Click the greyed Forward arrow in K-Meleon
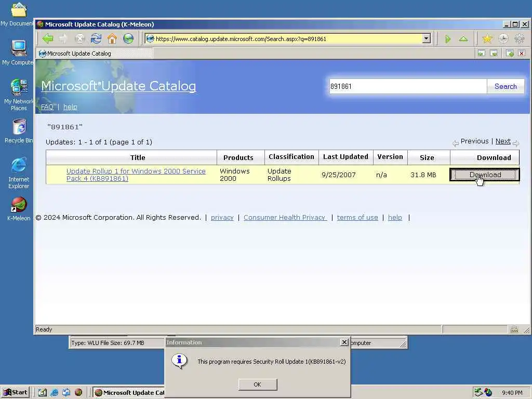The height and width of the screenshot is (399, 532). (x=63, y=38)
